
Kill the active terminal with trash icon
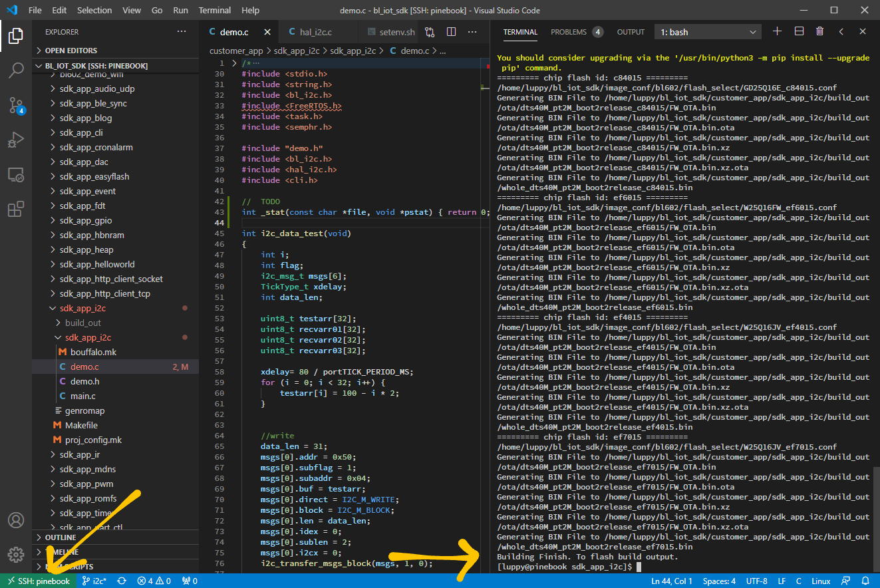click(x=819, y=32)
